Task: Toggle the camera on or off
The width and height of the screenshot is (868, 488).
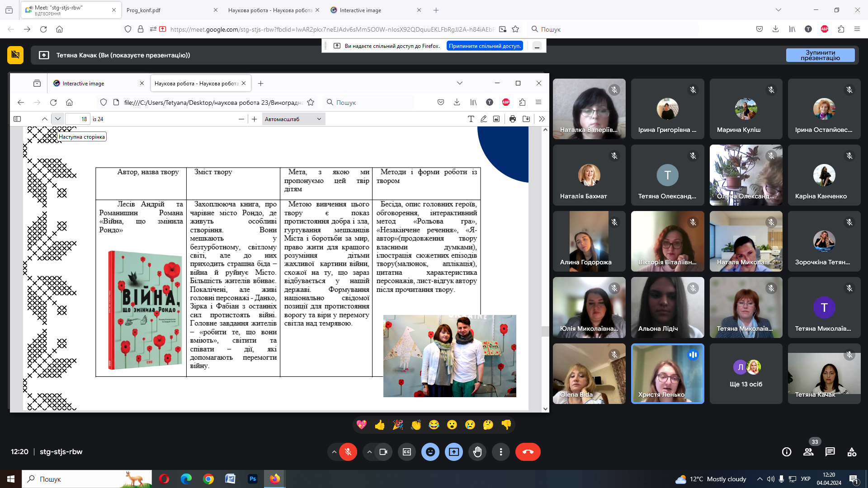Action: (x=383, y=452)
